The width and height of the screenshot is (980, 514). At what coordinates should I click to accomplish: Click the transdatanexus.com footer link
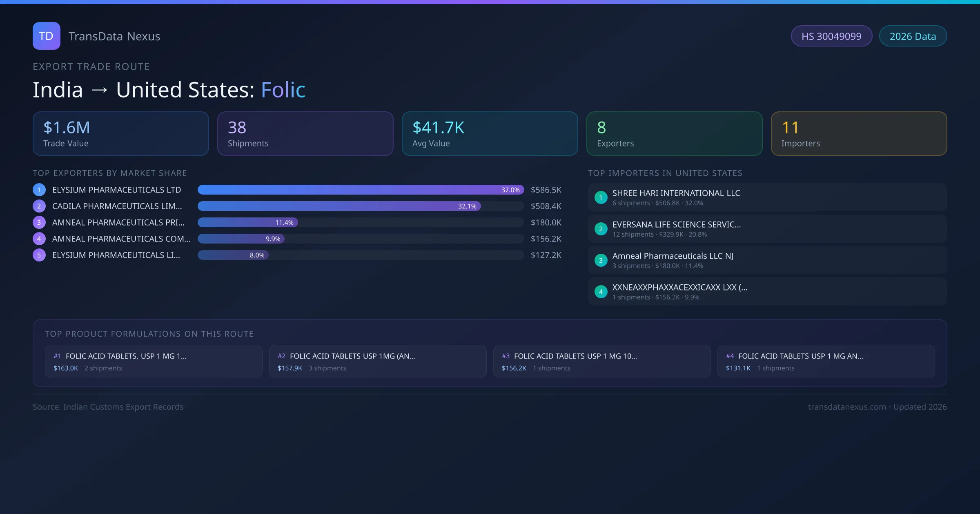coord(847,407)
